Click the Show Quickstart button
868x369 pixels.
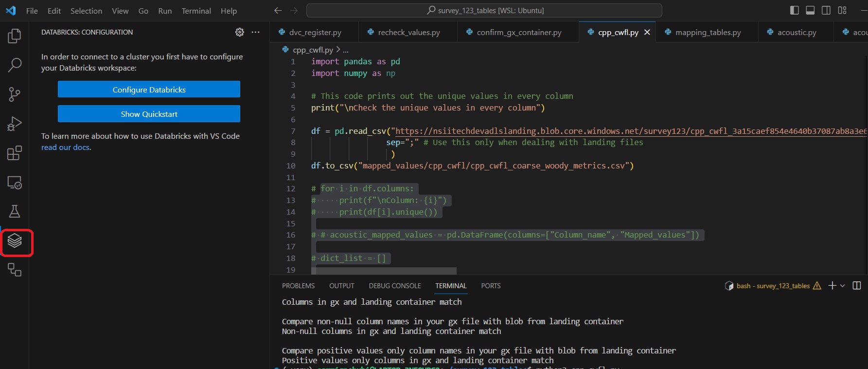[x=149, y=114]
